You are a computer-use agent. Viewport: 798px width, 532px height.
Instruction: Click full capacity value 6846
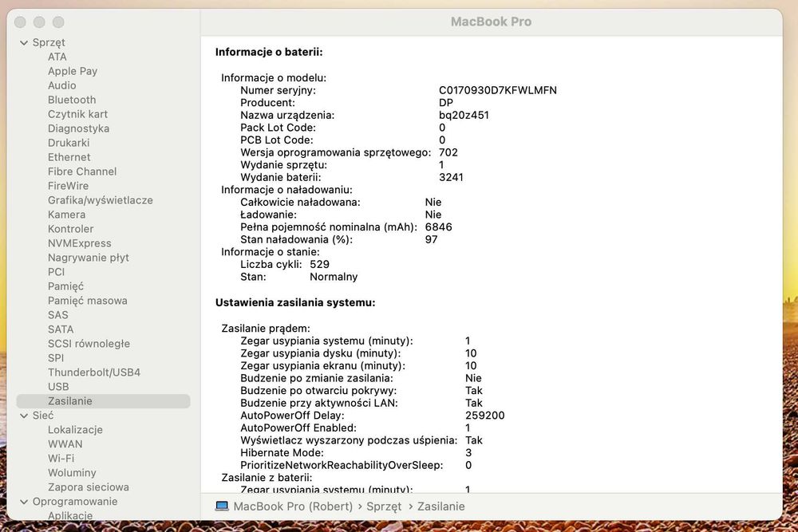[x=439, y=227]
